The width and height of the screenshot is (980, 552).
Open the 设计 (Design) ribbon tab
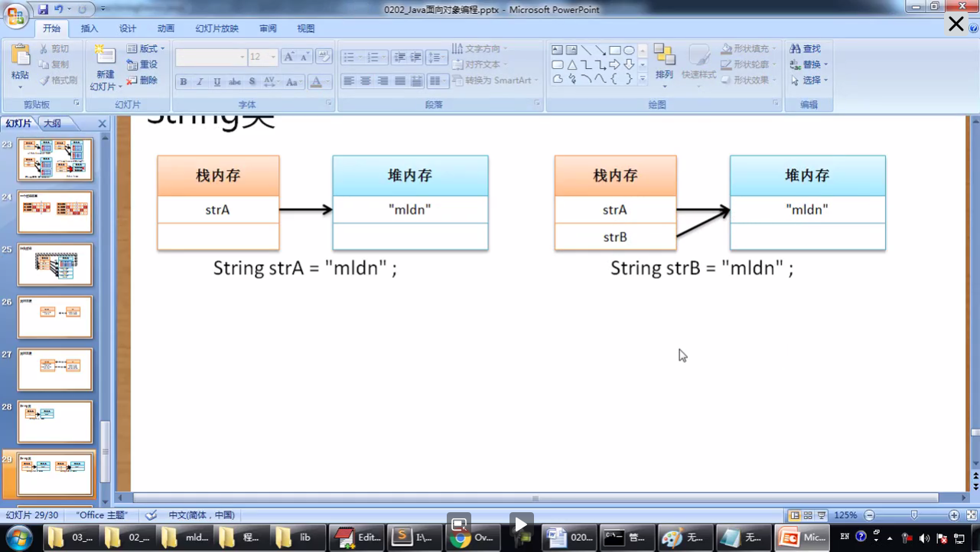click(128, 28)
